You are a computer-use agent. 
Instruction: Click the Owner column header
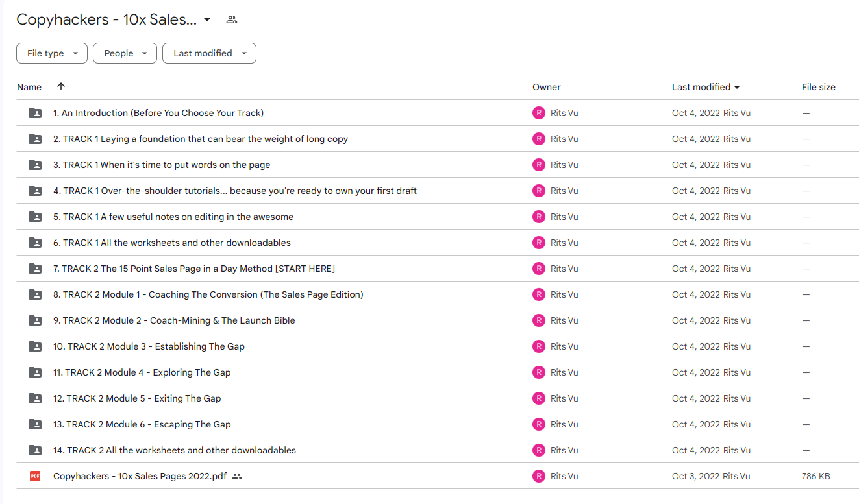click(547, 87)
